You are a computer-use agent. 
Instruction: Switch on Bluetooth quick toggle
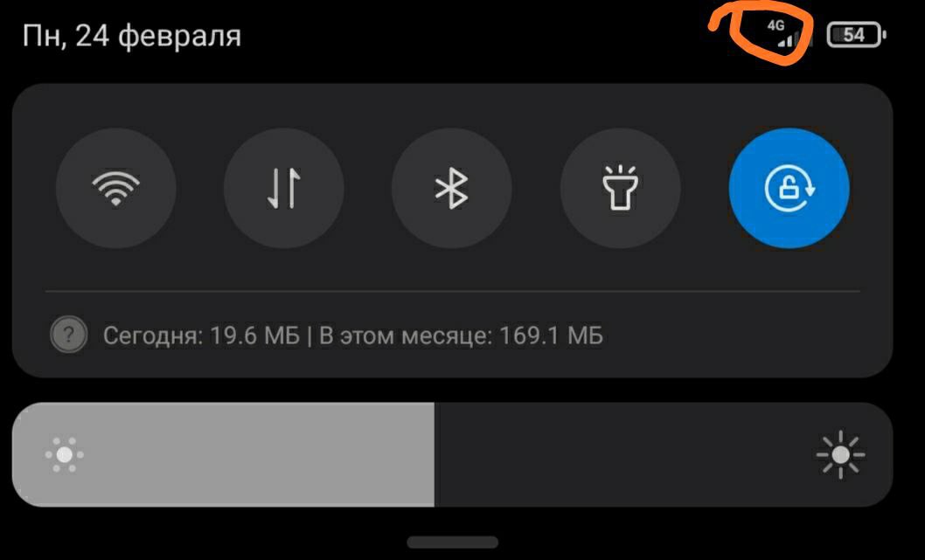pyautogui.click(x=452, y=188)
